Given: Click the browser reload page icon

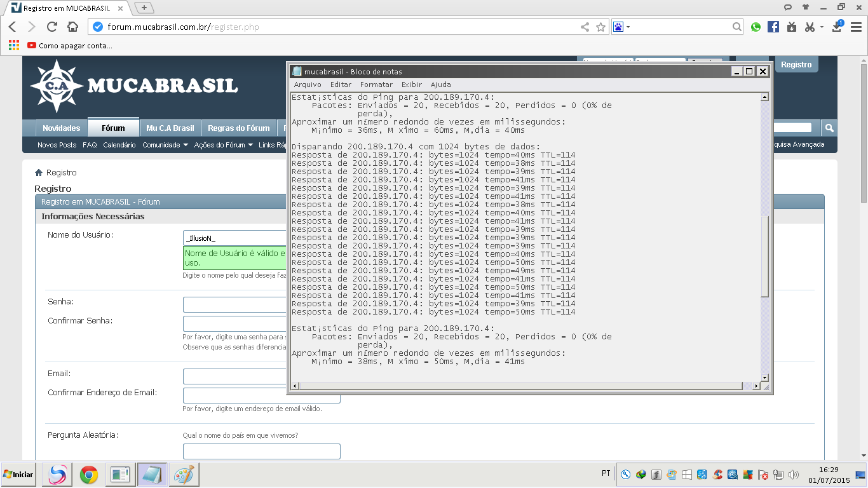Looking at the screenshot, I should pyautogui.click(x=52, y=27).
